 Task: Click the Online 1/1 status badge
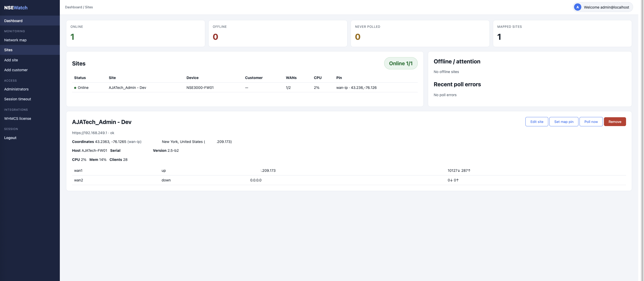[401, 63]
